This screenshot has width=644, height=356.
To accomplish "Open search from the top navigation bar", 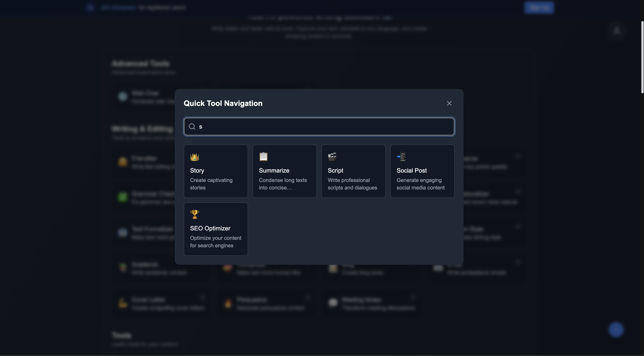I will (x=90, y=7).
